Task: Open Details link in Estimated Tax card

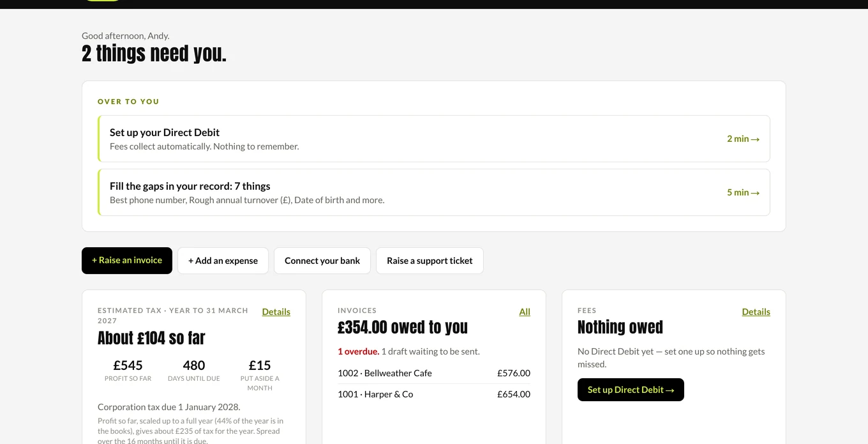Action: coord(276,312)
